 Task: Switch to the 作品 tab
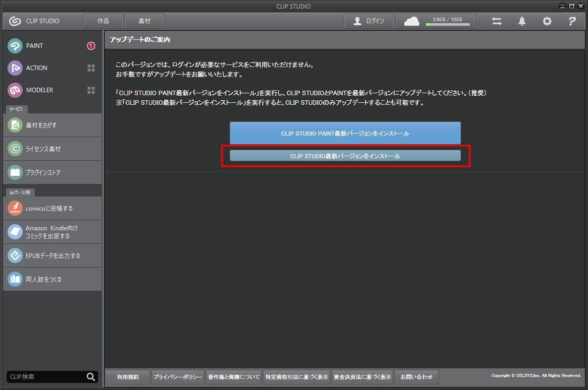click(103, 21)
